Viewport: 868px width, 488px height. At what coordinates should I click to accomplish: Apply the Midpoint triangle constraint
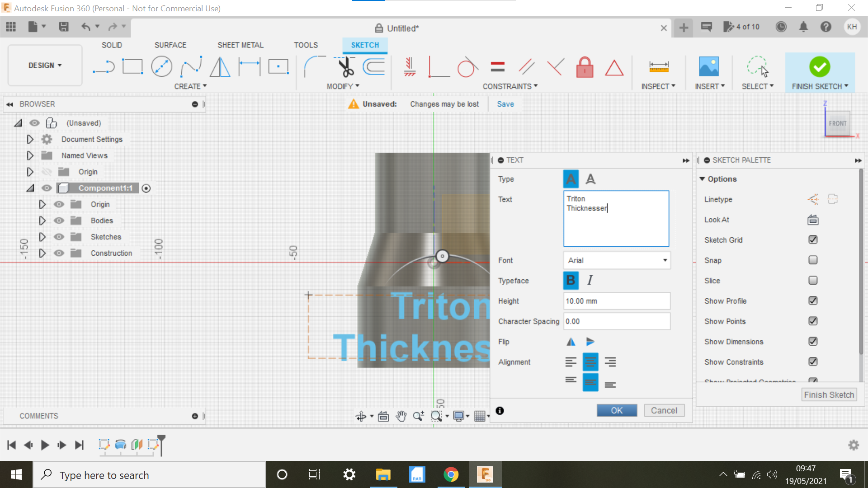tap(614, 68)
